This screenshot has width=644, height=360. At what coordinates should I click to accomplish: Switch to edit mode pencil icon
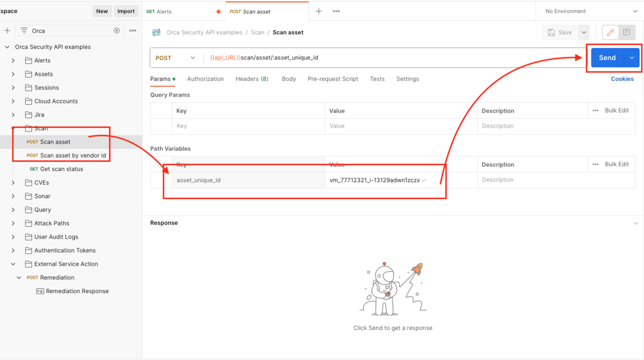(x=610, y=33)
